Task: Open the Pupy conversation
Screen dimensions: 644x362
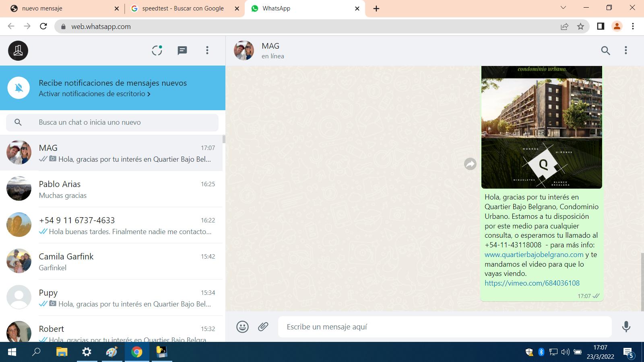Action: 111,298
